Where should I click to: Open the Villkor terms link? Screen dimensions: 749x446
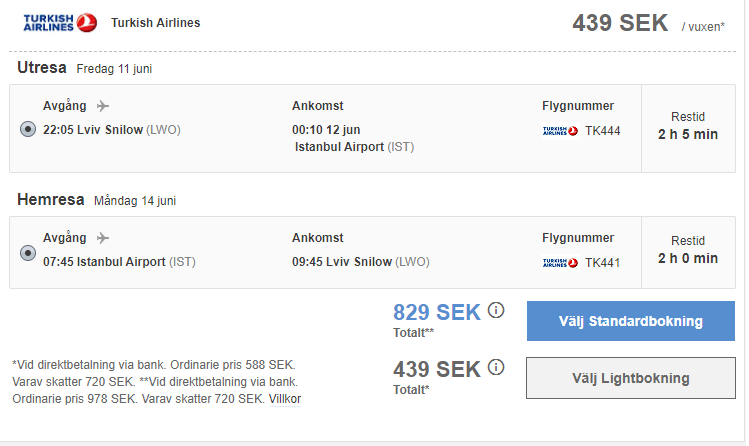285,399
